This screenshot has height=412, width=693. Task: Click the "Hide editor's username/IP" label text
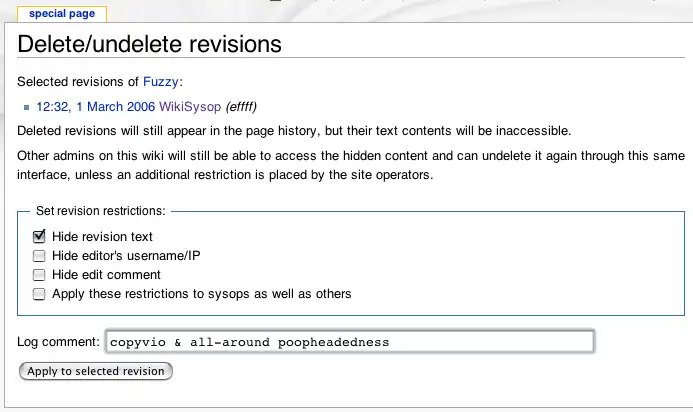click(126, 256)
